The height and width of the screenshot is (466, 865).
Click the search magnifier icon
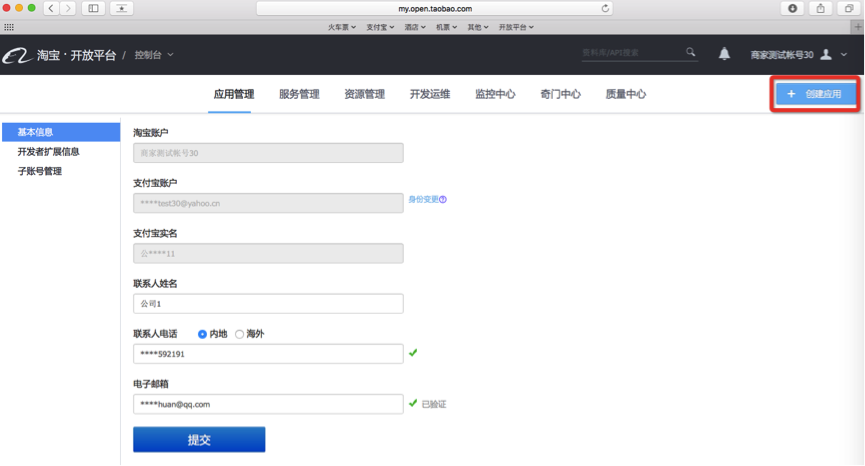[x=691, y=52]
